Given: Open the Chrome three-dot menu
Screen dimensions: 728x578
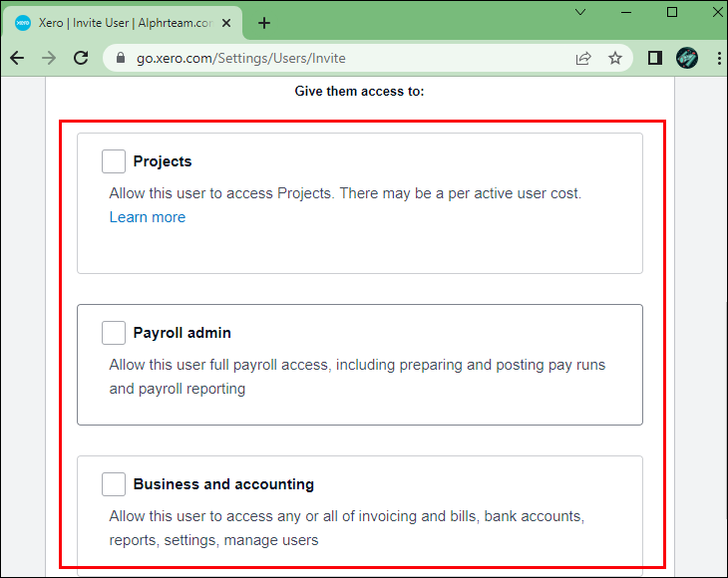Looking at the screenshot, I should (715, 58).
